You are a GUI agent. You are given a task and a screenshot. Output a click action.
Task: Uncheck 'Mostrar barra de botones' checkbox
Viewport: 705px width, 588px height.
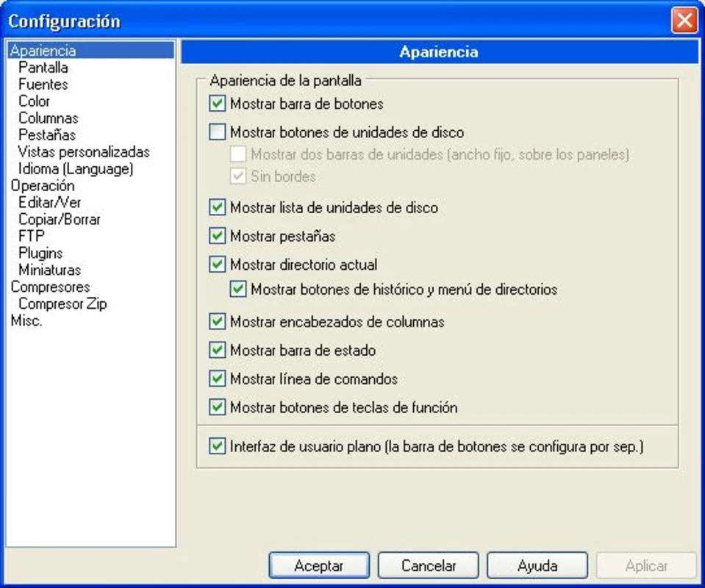(x=217, y=104)
